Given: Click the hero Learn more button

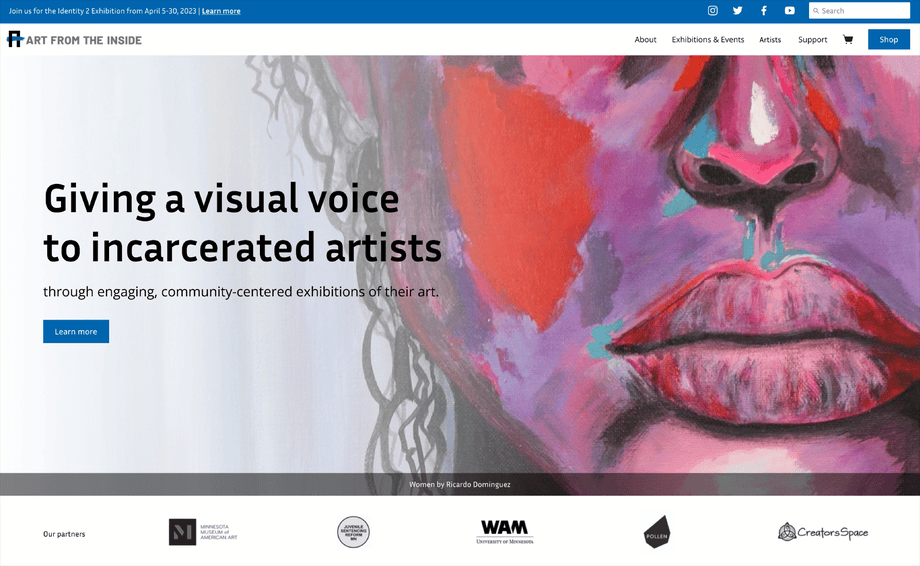Looking at the screenshot, I should pos(76,331).
